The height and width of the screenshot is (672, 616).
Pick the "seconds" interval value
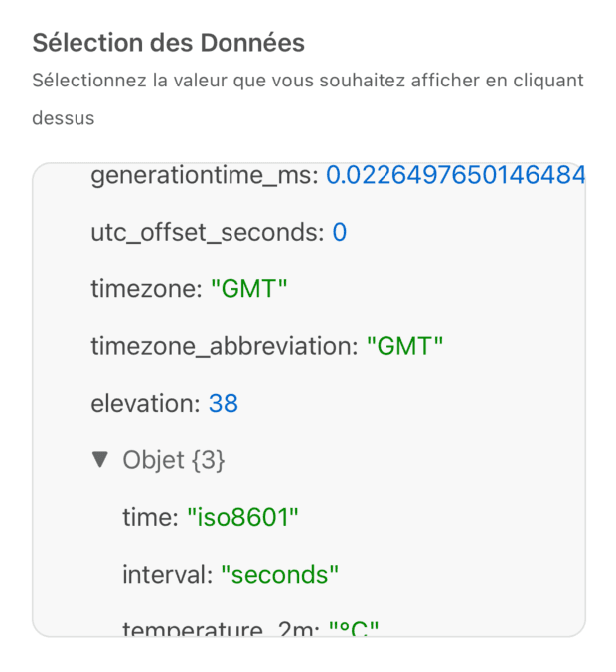point(279,574)
